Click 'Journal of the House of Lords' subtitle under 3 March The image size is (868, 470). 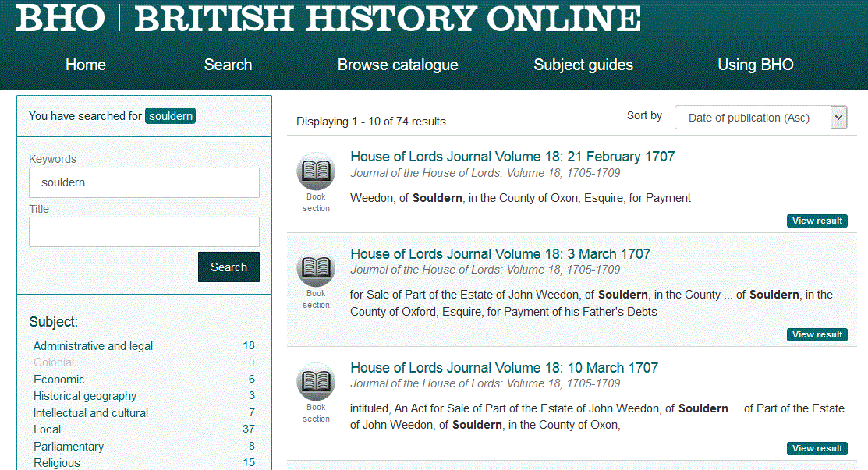[x=485, y=270]
